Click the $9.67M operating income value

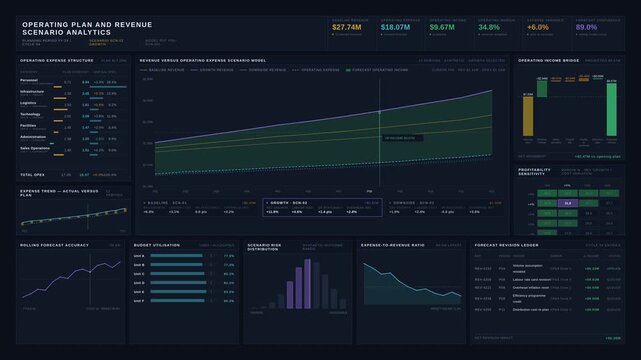(442, 27)
